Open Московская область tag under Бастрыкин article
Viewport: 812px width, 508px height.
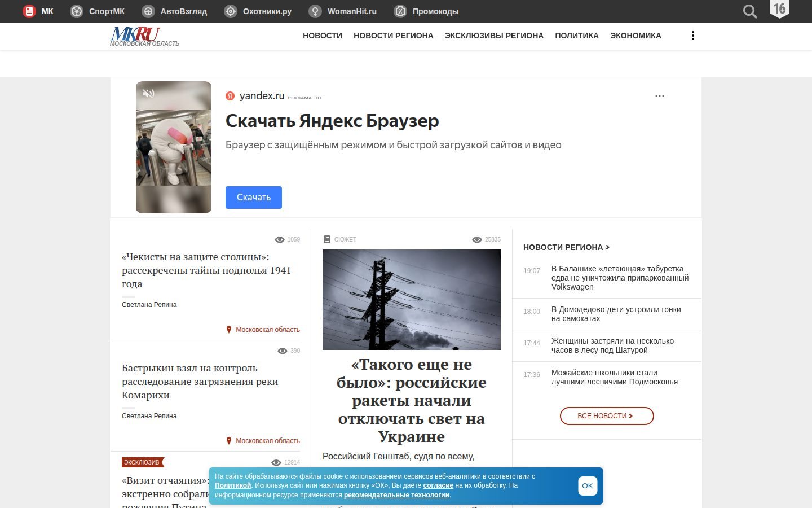tap(268, 441)
